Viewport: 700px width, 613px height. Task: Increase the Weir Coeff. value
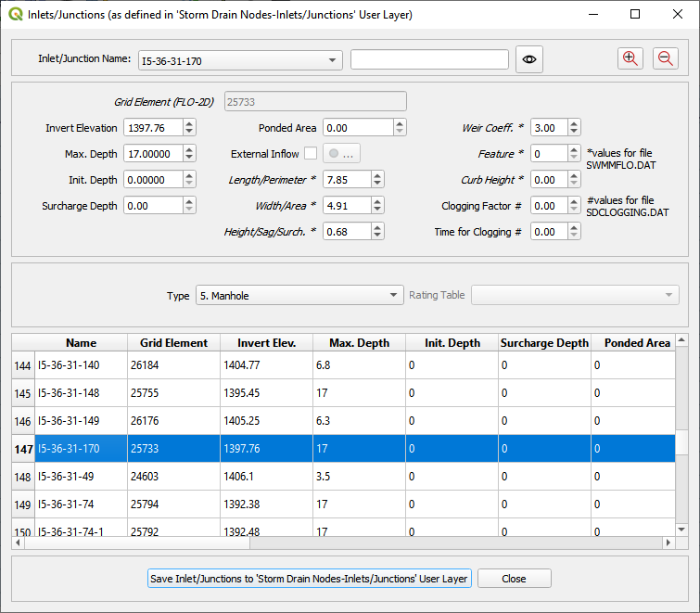tap(575, 124)
